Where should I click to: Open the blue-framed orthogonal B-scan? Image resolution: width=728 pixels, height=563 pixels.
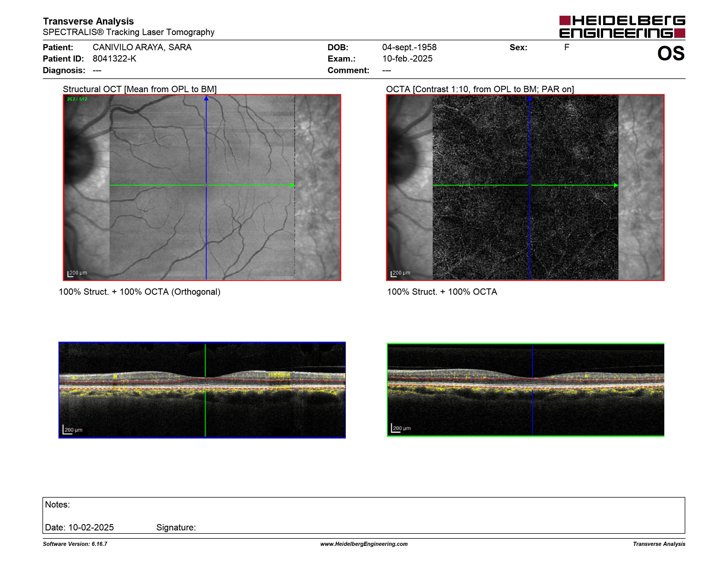pos(202,390)
